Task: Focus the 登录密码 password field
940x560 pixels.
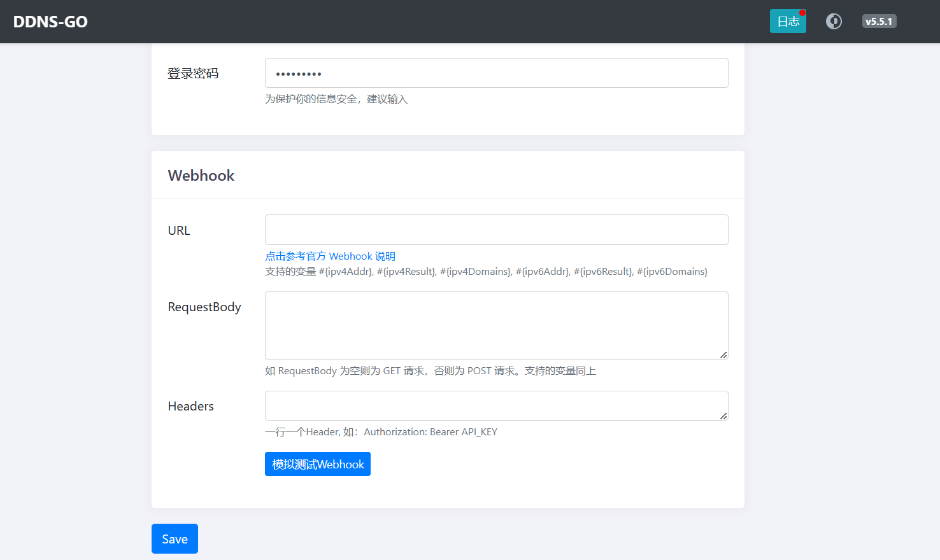Action: pyautogui.click(x=496, y=73)
